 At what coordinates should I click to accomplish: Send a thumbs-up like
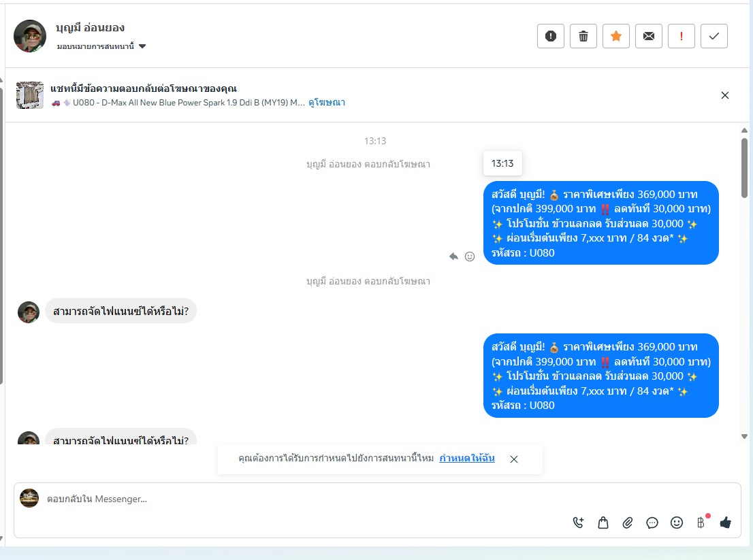(725, 522)
